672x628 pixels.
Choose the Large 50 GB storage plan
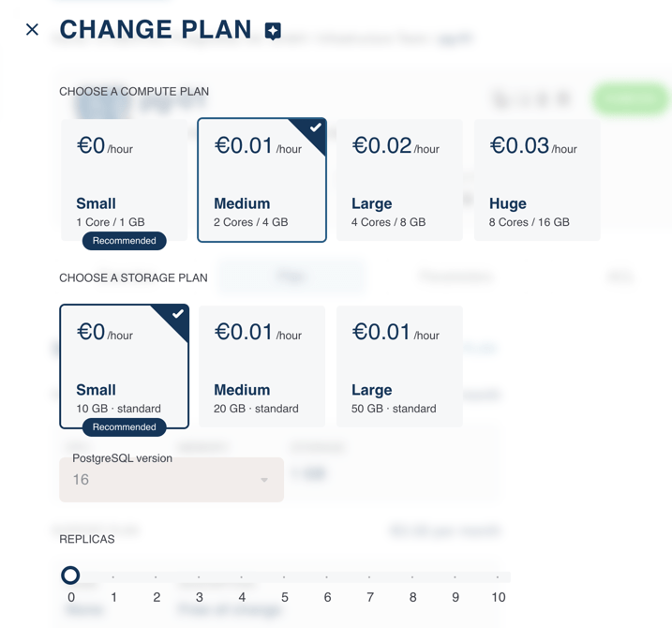click(399, 366)
